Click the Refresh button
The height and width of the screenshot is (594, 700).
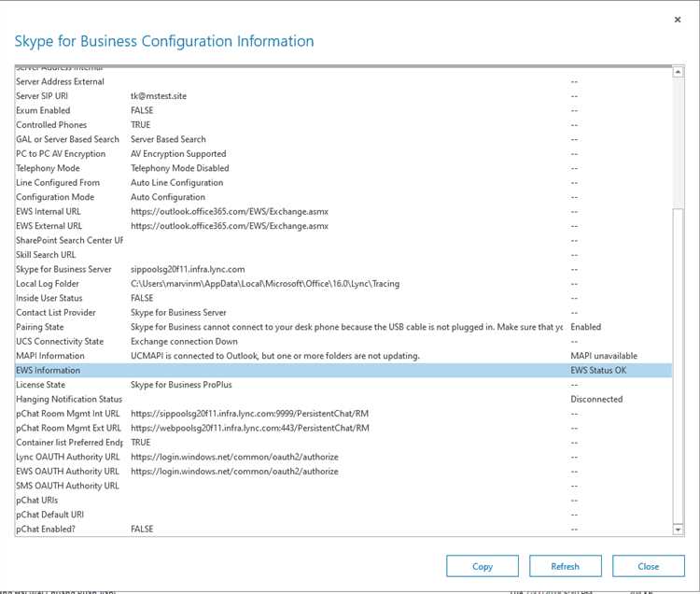pyautogui.click(x=566, y=566)
